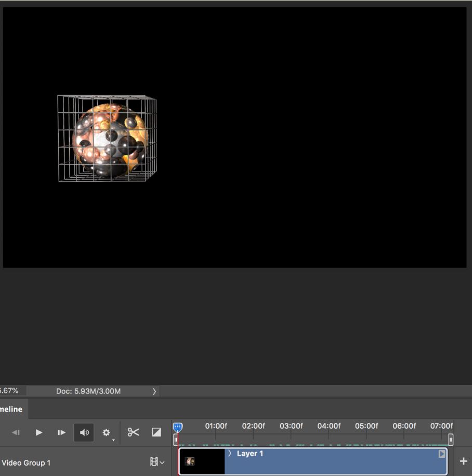The width and height of the screenshot is (472, 476).
Task: Open the transition effects icon
Action: point(156,432)
